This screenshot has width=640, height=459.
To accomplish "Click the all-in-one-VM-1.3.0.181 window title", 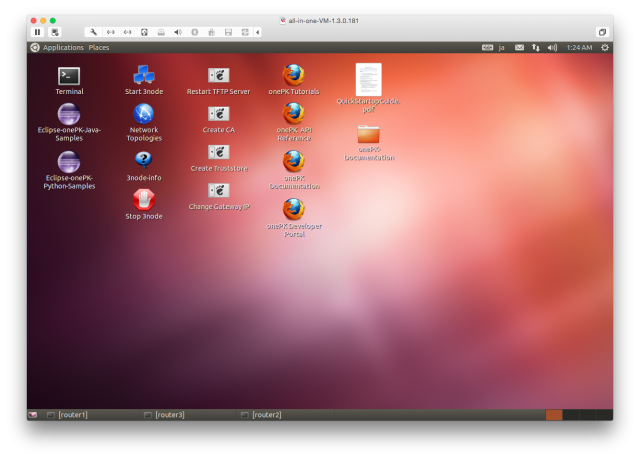I will pyautogui.click(x=323, y=20).
